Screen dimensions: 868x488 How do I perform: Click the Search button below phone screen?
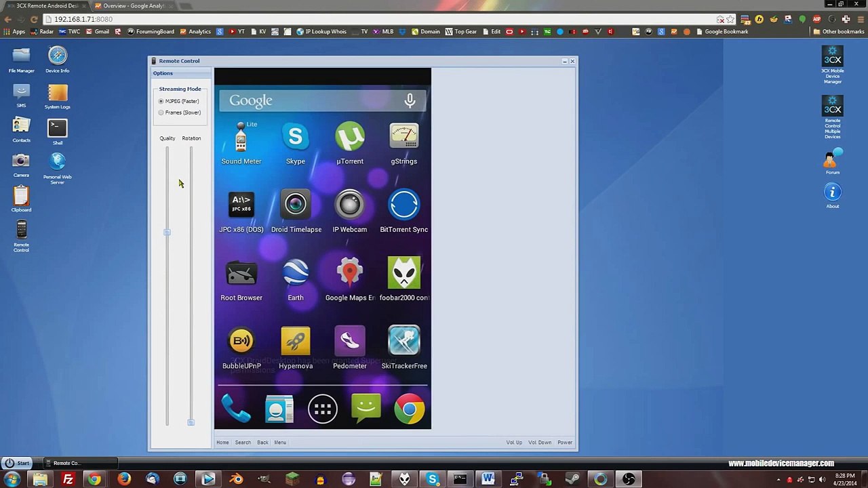point(243,443)
